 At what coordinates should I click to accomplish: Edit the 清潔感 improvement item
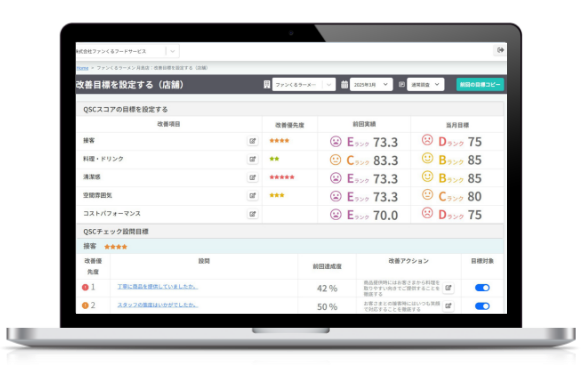pos(253,177)
